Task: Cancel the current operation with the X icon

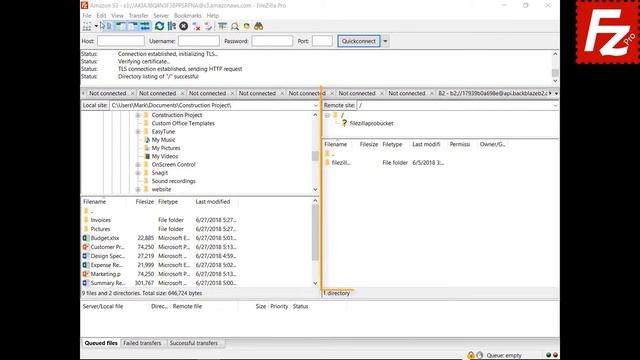Action: click(x=184, y=27)
